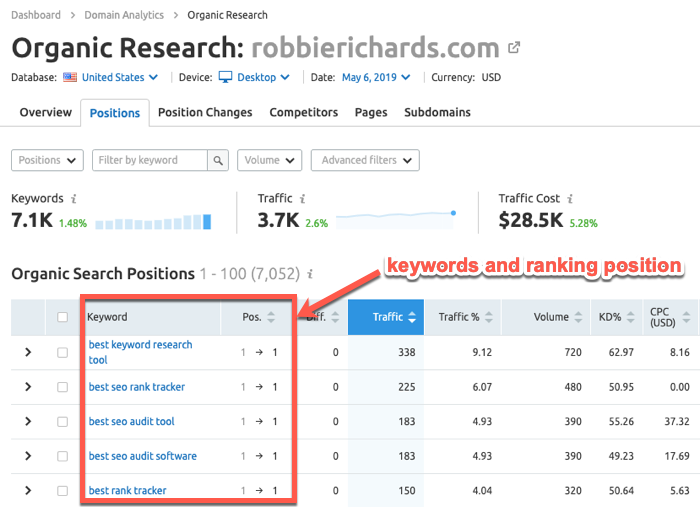The width and height of the screenshot is (700, 507).
Task: Open keyword link best seo audit tool
Action: [131, 421]
